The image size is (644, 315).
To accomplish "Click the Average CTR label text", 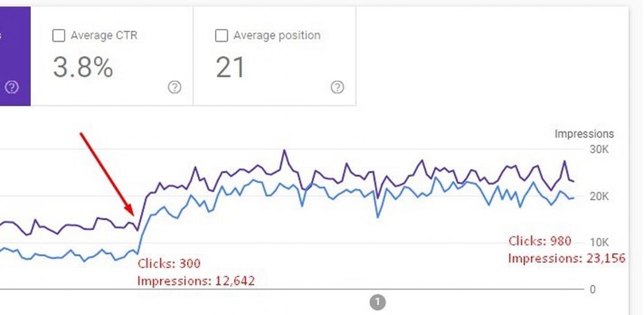I will pyautogui.click(x=104, y=35).
